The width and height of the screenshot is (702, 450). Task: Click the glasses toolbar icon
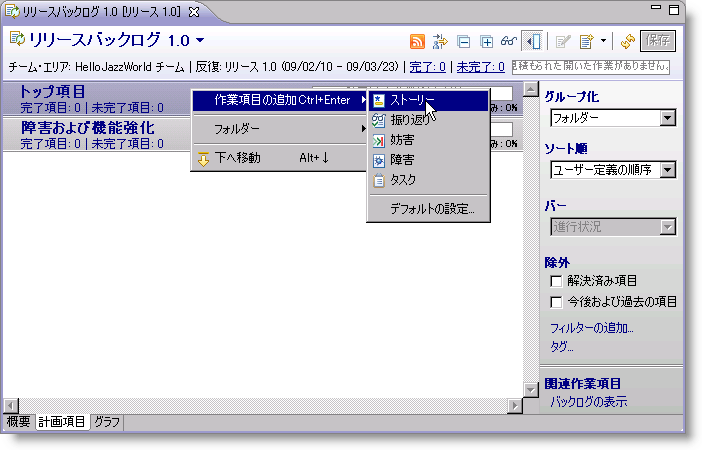click(509, 41)
